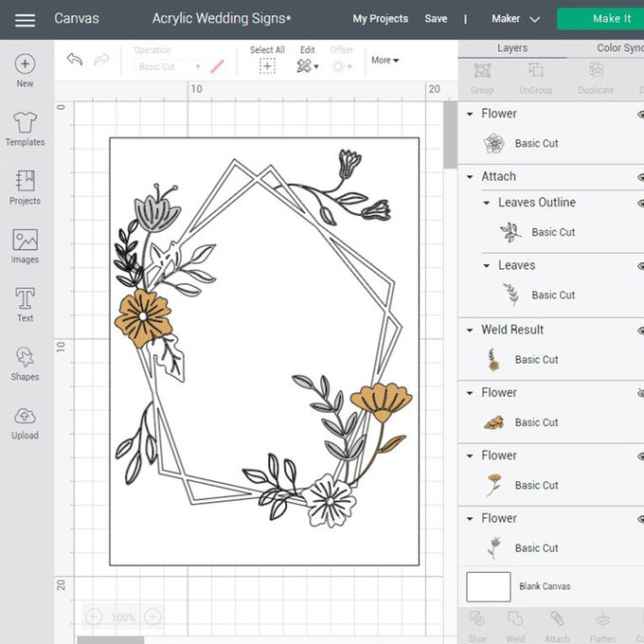Screen dimensions: 644x644
Task: Click the Select All icon
Action: [267, 65]
